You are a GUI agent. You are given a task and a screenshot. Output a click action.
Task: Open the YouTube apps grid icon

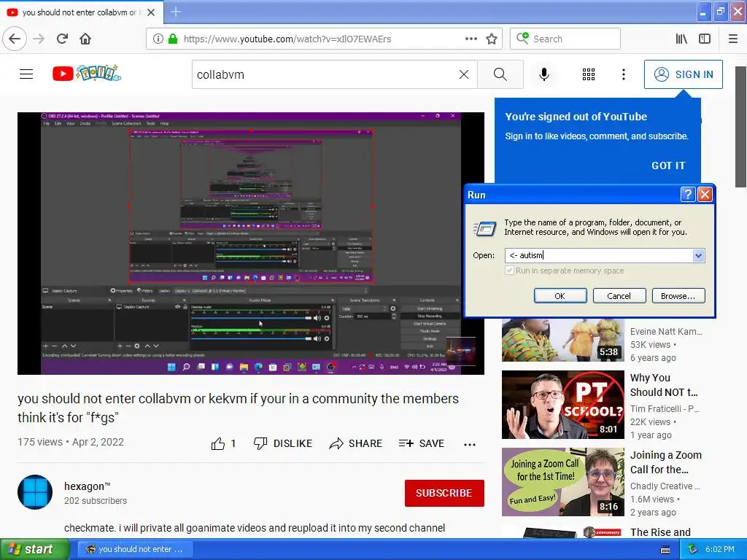[x=589, y=74]
